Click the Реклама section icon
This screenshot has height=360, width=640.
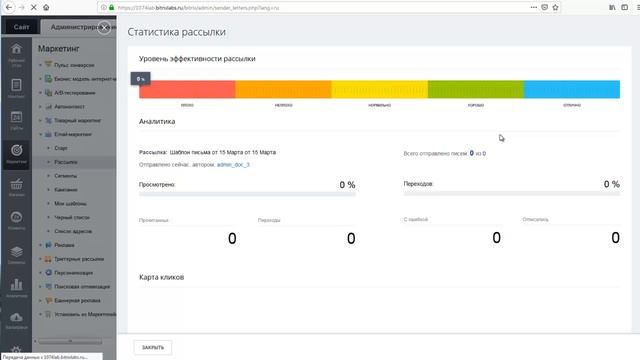coord(49,245)
